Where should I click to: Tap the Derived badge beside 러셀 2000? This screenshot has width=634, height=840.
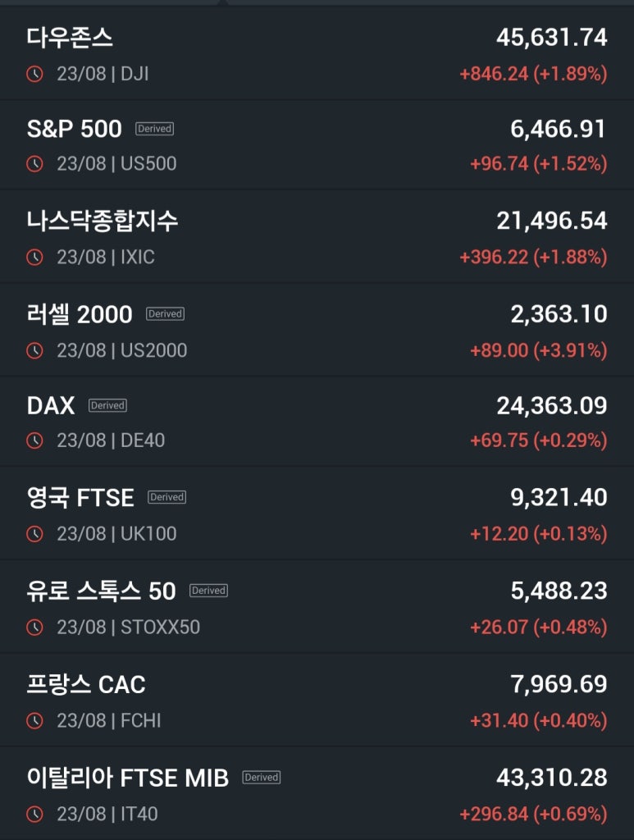(165, 314)
